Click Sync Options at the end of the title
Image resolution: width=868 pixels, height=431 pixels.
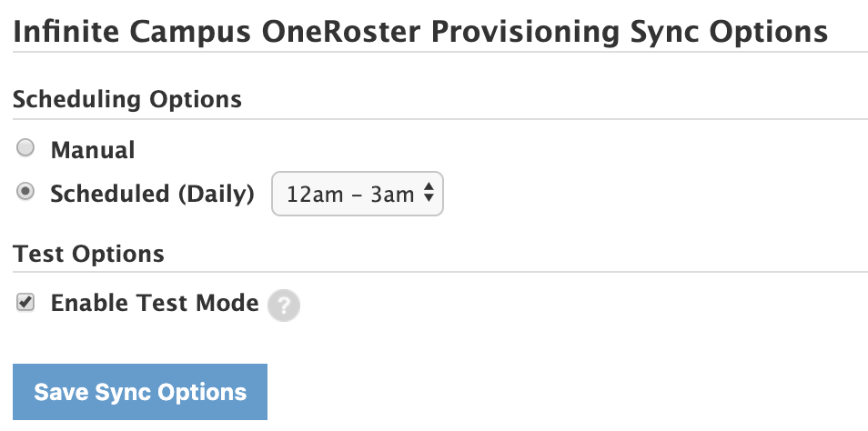point(729,33)
